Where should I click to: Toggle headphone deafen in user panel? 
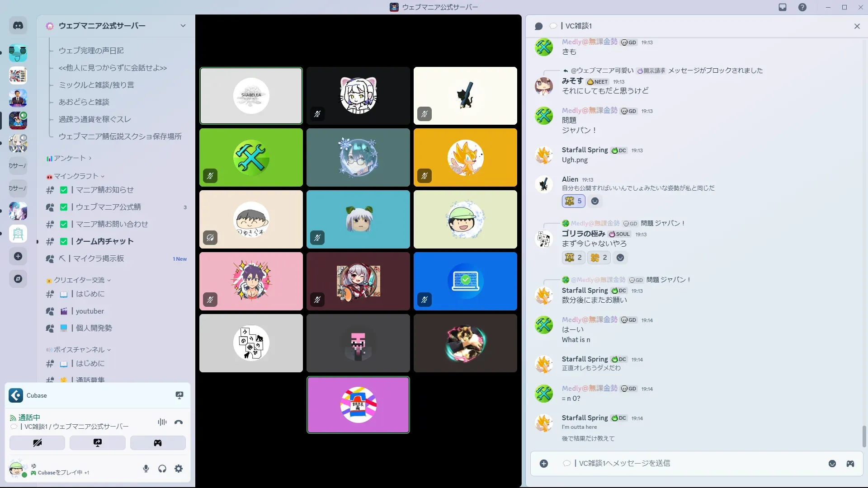(x=162, y=469)
